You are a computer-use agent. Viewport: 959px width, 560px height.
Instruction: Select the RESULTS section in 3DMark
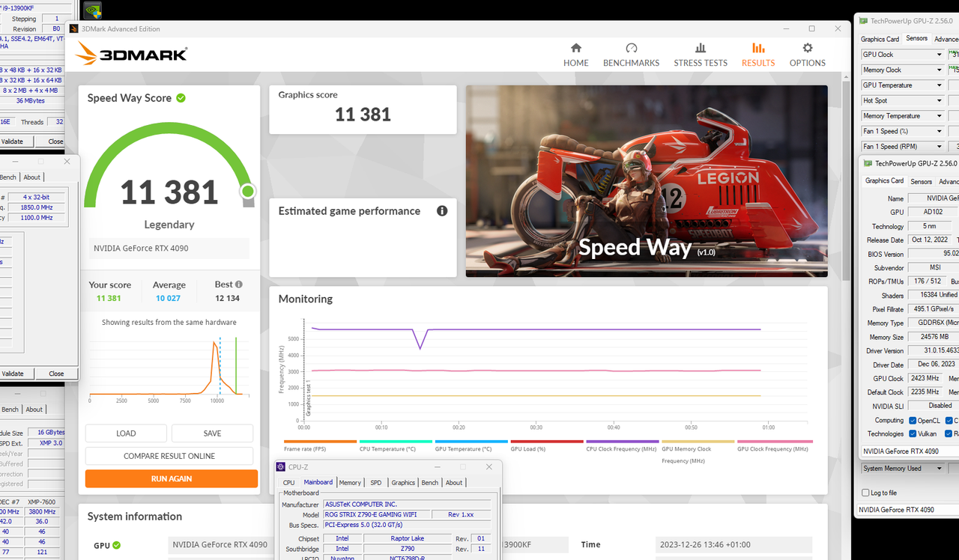click(758, 55)
